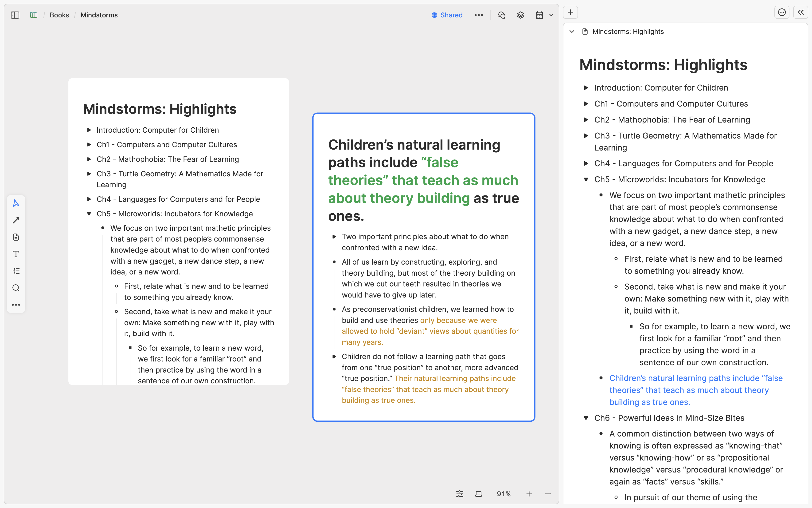812x508 pixels.
Task: Collapse the right panel with the double chevron
Action: (800, 12)
